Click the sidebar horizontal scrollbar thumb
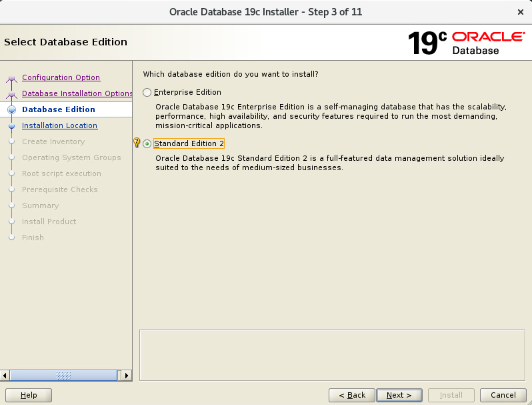Screen dimensions: 532x405 point(63,376)
